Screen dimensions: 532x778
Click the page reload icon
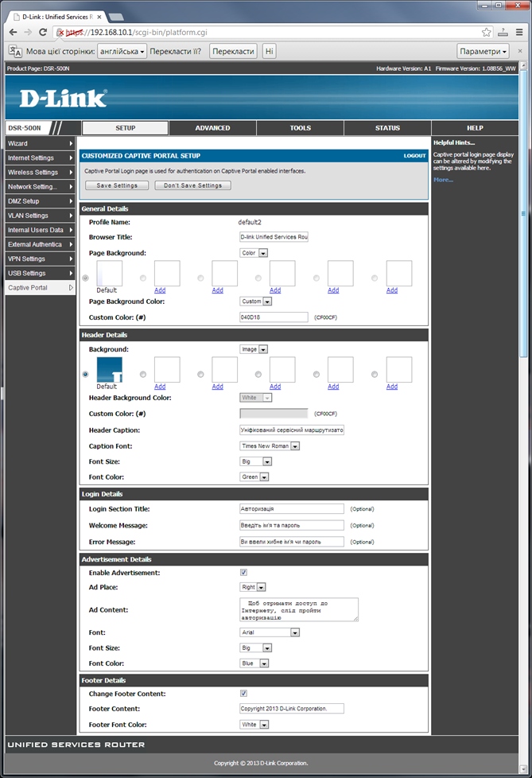point(45,32)
